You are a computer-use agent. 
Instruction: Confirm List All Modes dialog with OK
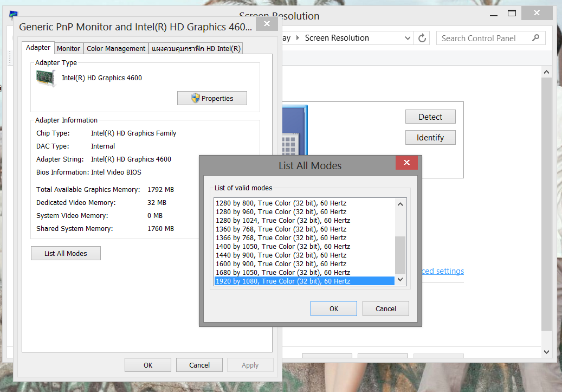coord(334,309)
